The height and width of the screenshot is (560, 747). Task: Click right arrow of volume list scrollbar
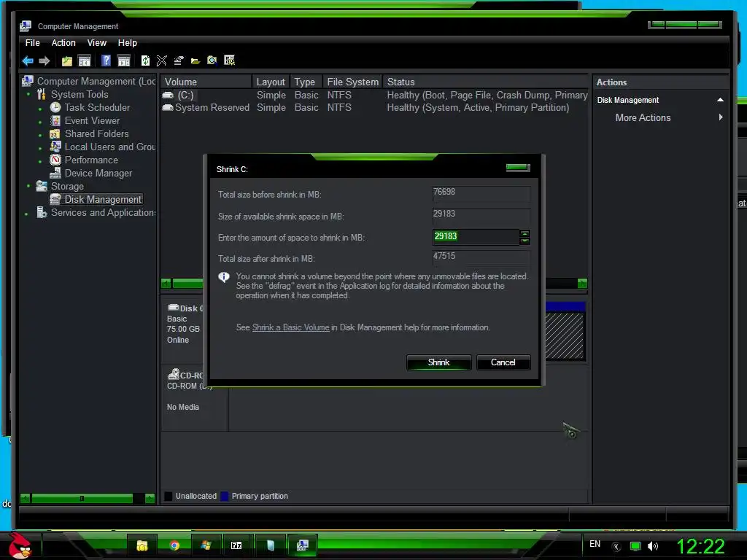(x=582, y=284)
